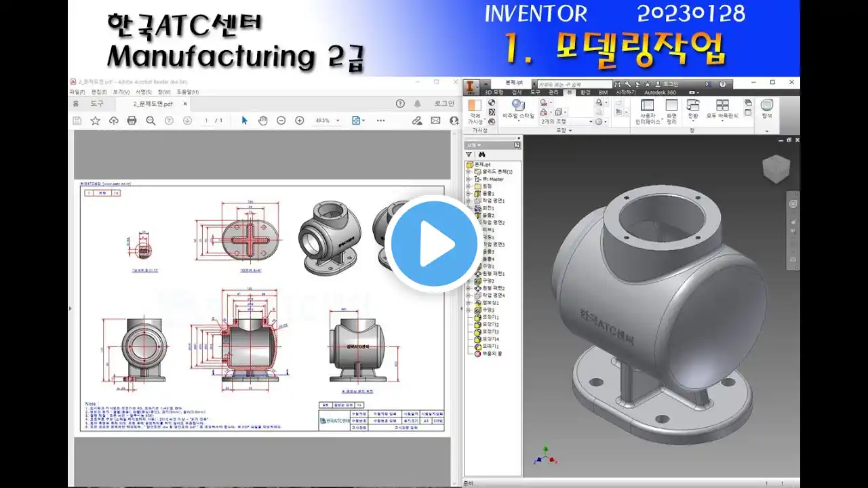
Task: Expand the 솔리드 본체(1) tree node
Action: click(x=468, y=172)
